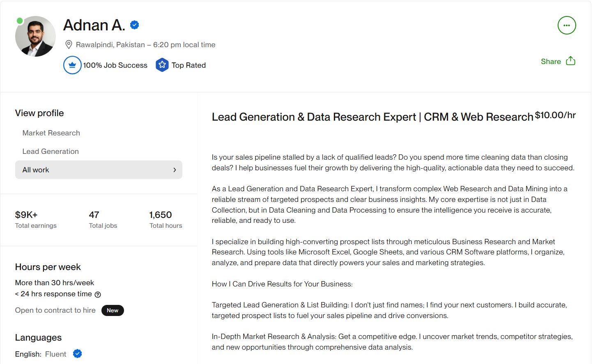Click the Open to contract to hire text

tap(55, 311)
